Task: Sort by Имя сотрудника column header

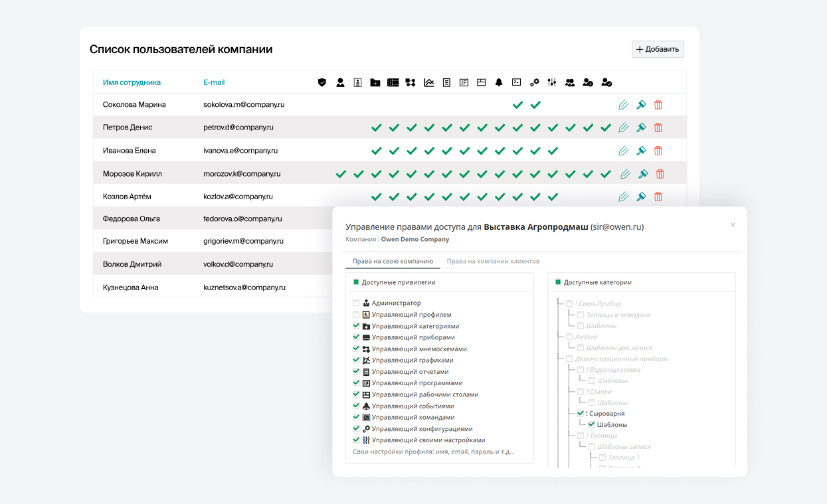Action: pyautogui.click(x=132, y=82)
